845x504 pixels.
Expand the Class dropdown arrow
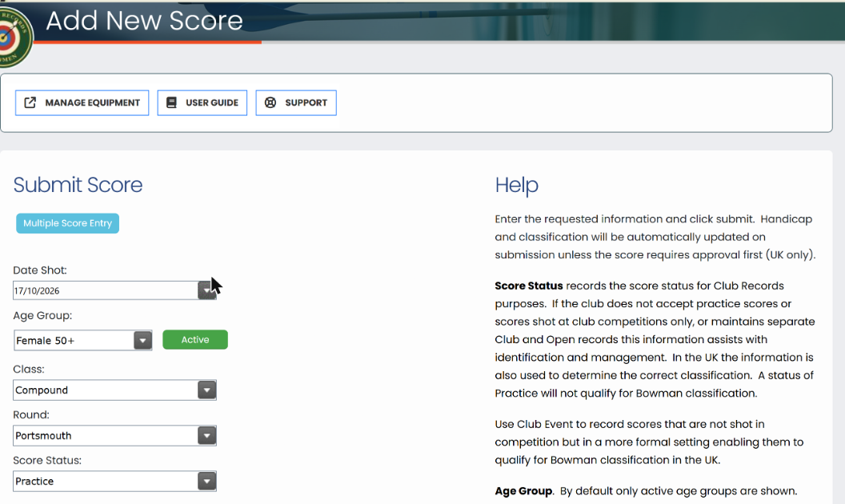point(207,390)
